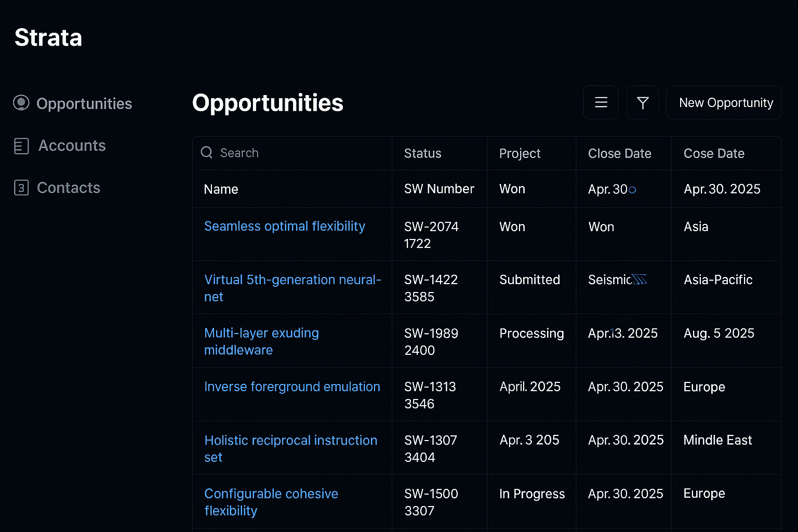This screenshot has height=532, width=798.
Task: Open the hamburger list view menu
Action: [601, 103]
